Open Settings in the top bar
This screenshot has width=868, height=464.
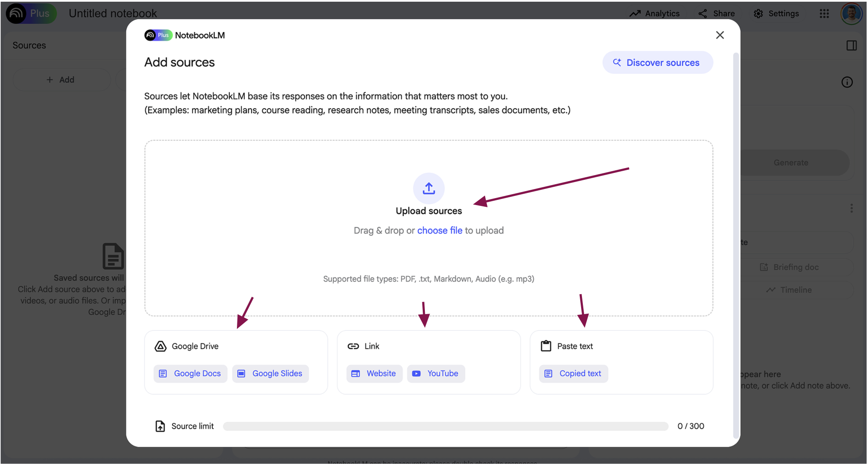pyautogui.click(x=776, y=13)
